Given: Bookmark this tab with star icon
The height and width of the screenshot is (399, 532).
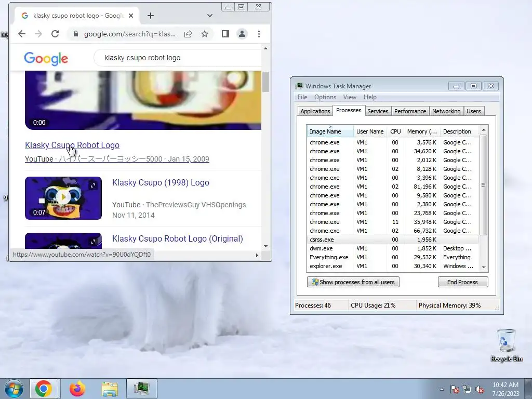Looking at the screenshot, I should pos(205,34).
